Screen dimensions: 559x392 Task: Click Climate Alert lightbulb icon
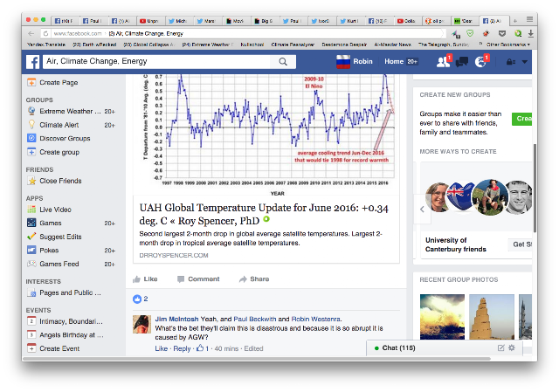31,125
